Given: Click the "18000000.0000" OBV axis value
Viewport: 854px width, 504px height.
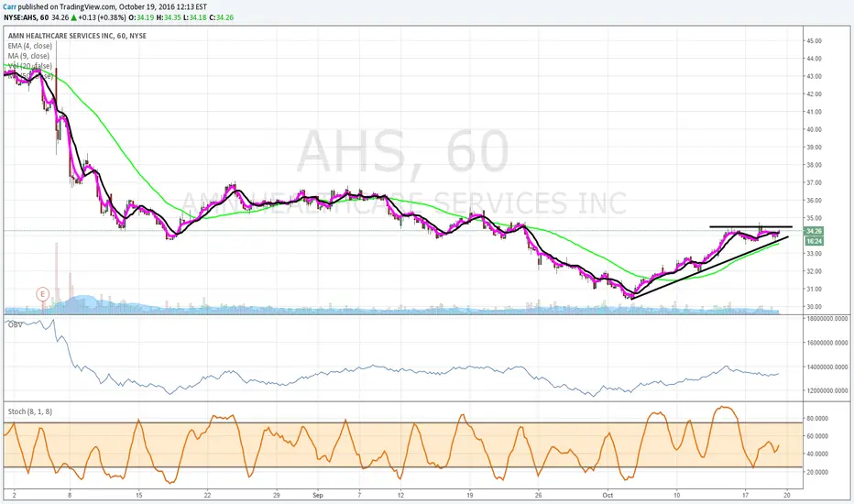Looking at the screenshot, I should [x=827, y=319].
